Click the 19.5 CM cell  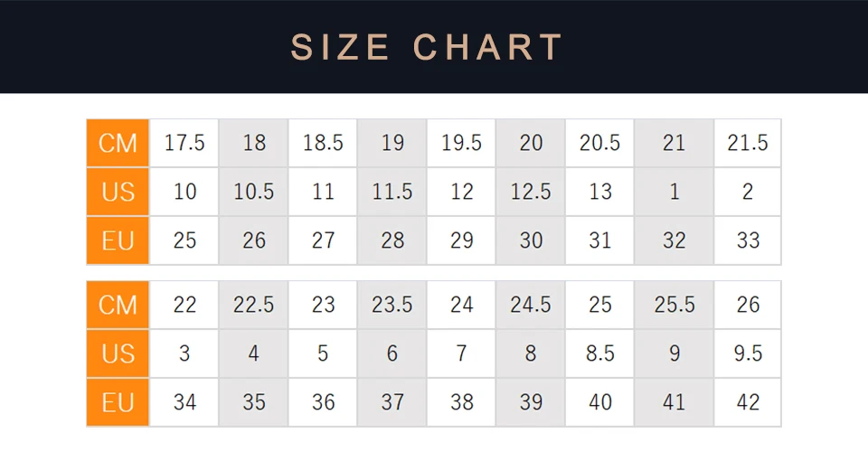pos(461,144)
